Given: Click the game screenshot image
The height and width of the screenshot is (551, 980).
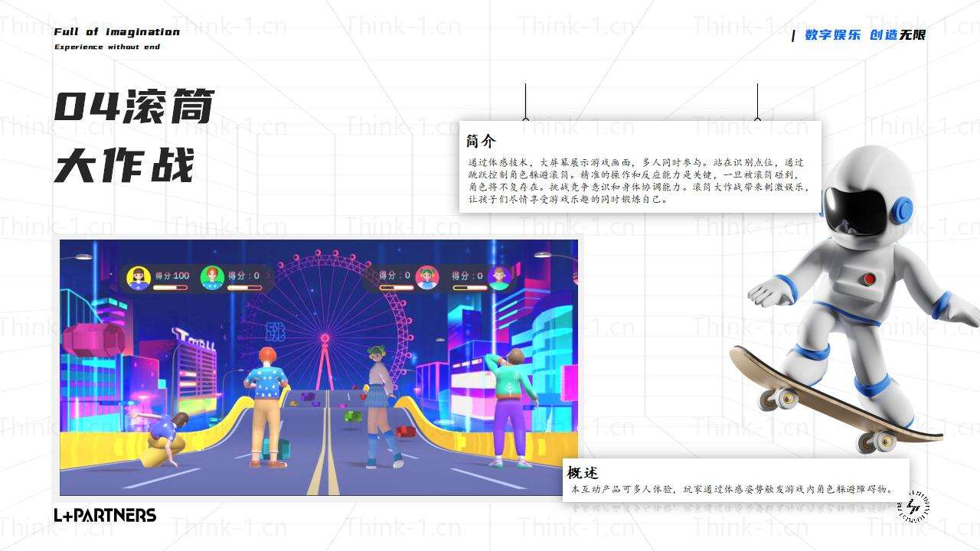Looking at the screenshot, I should pos(319,367).
